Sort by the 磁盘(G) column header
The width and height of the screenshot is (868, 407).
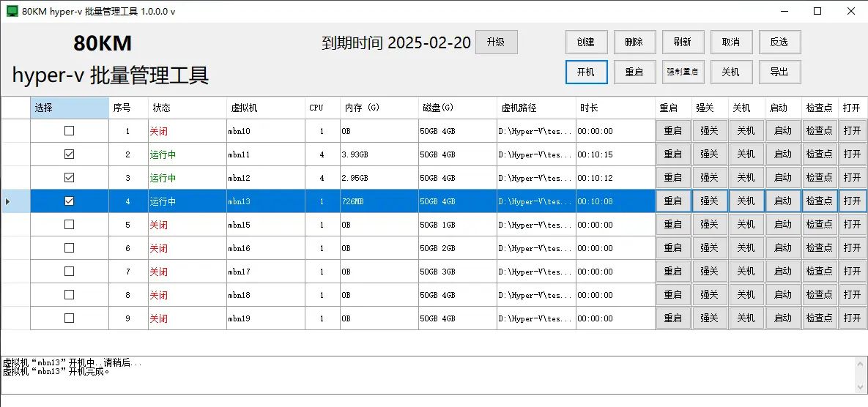pyautogui.click(x=457, y=108)
